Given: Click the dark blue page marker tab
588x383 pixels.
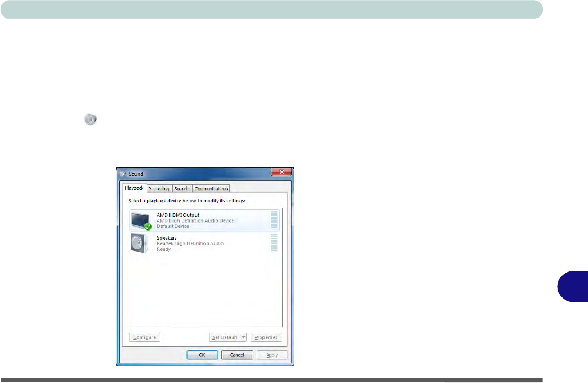Looking at the screenshot, I should pos(573,287).
